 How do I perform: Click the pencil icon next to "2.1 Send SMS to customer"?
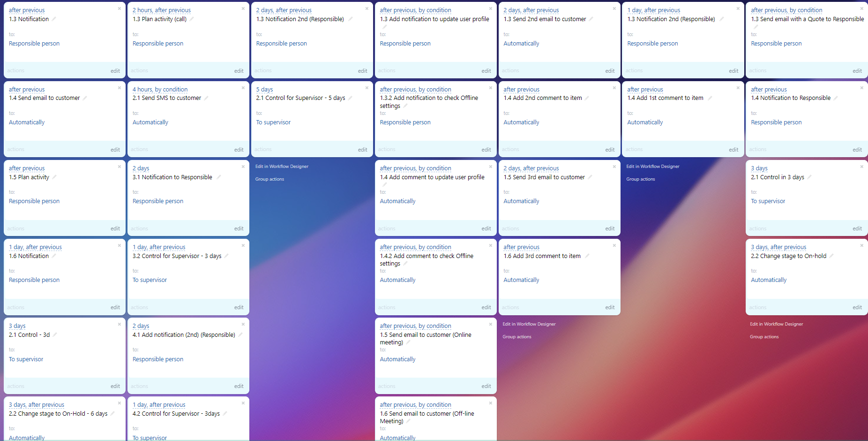coord(206,98)
